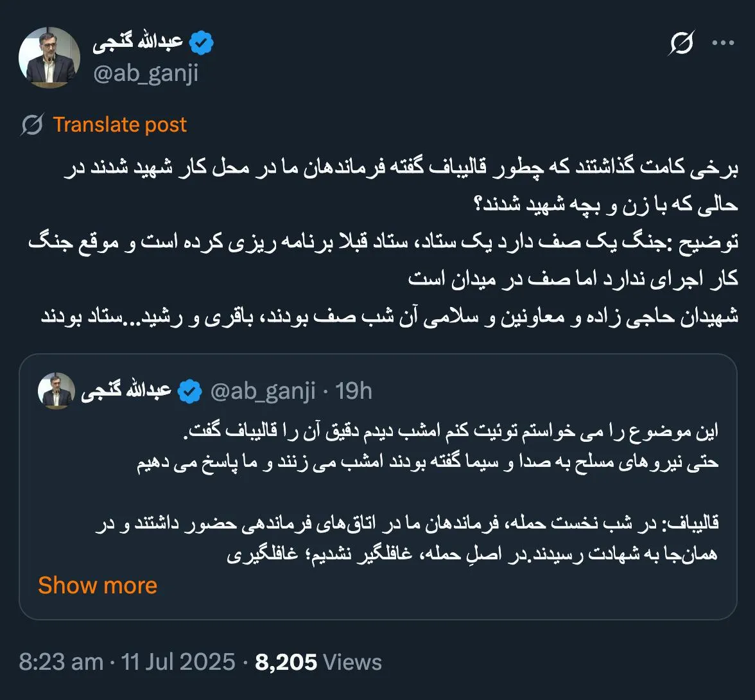Click the quoted tweet author's avatar
This screenshot has height=700, width=755.
click(x=56, y=390)
